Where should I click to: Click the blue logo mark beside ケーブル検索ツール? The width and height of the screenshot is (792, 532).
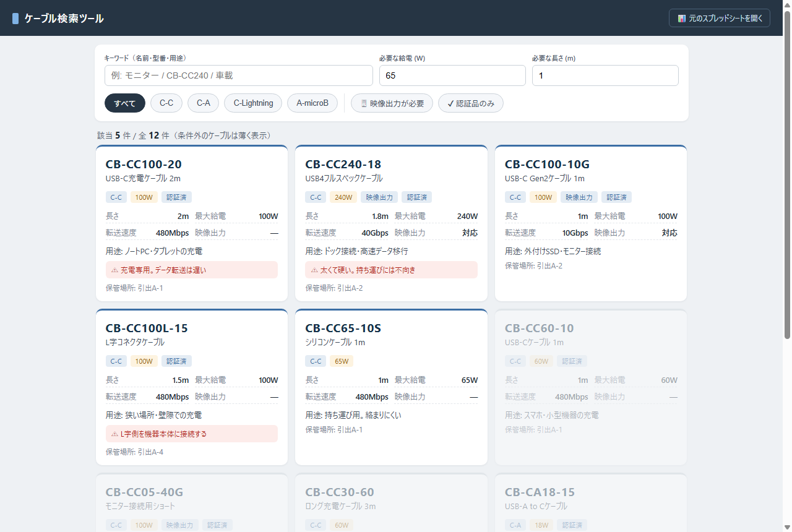15,19
